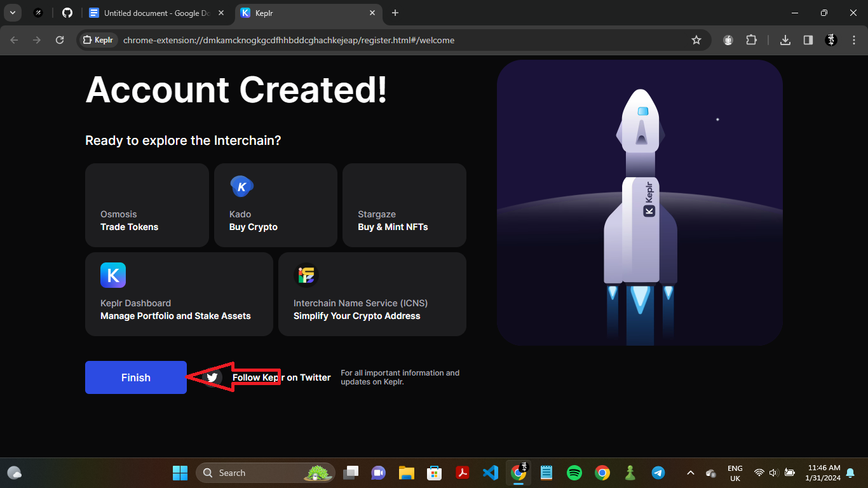
Task: Click the taskbar Search box
Action: tap(265, 473)
